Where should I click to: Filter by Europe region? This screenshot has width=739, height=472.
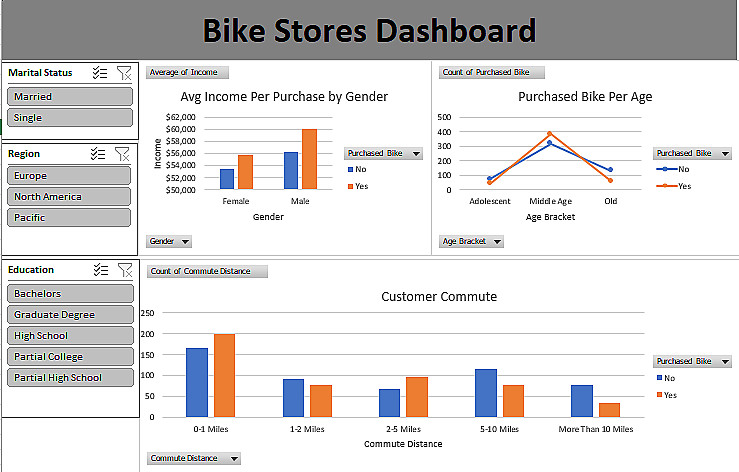pos(69,175)
